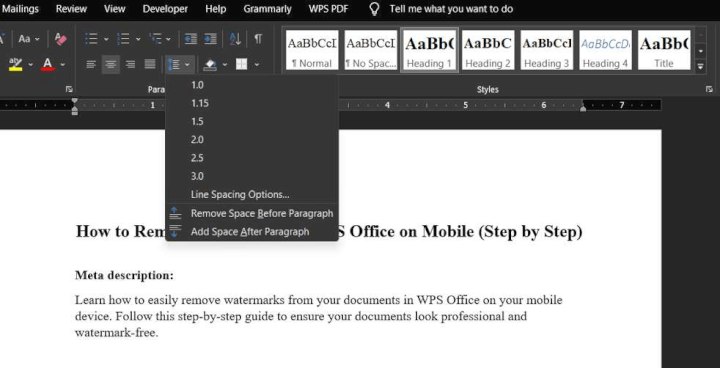Set line spacing to 1.0
This screenshot has width=720, height=368.
252,85
